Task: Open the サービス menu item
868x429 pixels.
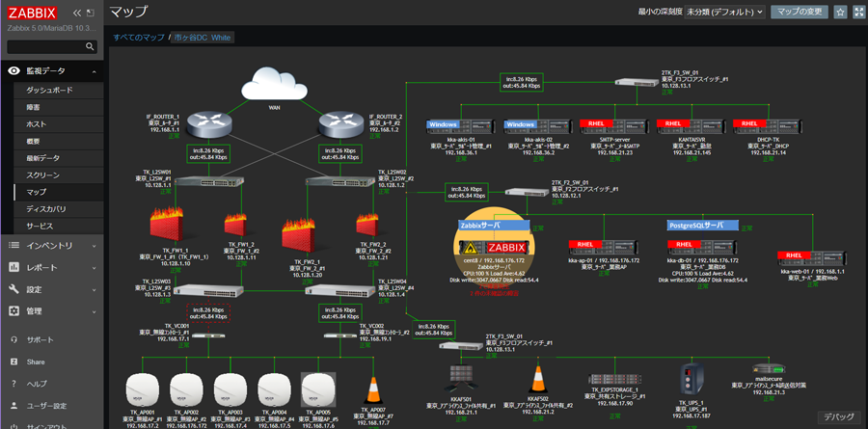Action: coord(58,227)
